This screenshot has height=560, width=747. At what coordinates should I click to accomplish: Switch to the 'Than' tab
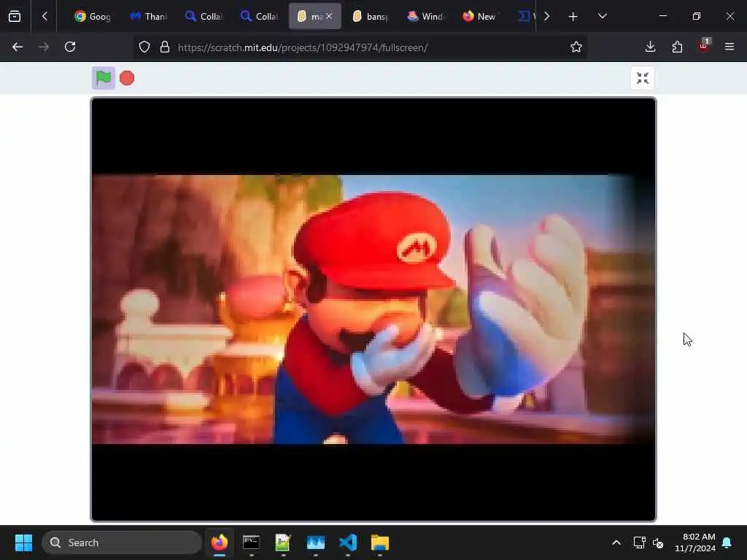point(147,16)
